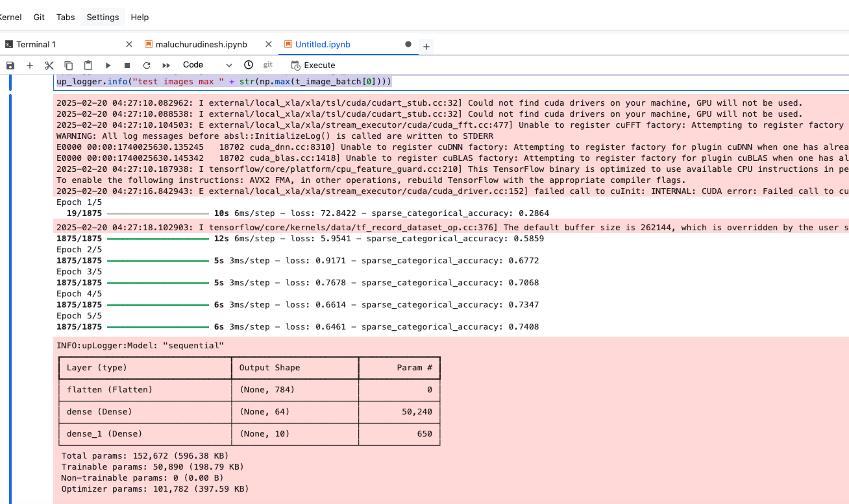Insert a new cell below with plus icon
This screenshot has width=849, height=504.
29,65
